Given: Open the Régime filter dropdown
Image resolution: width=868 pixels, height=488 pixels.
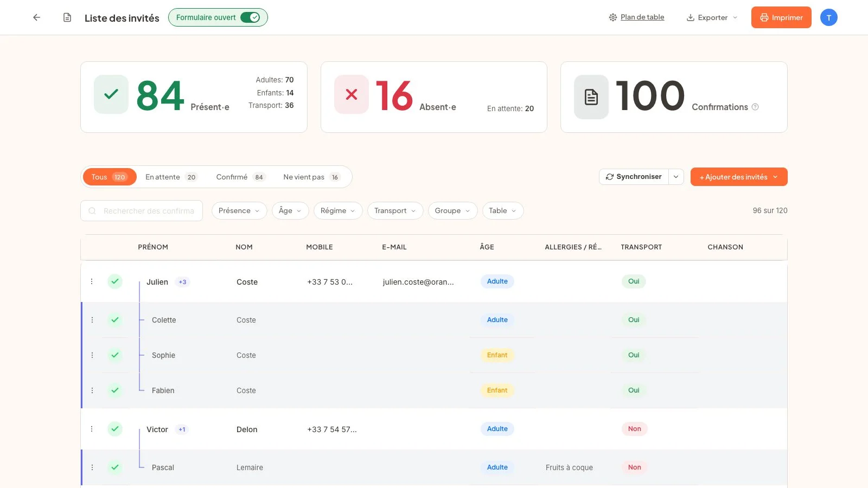Looking at the screenshot, I should 338,210.
